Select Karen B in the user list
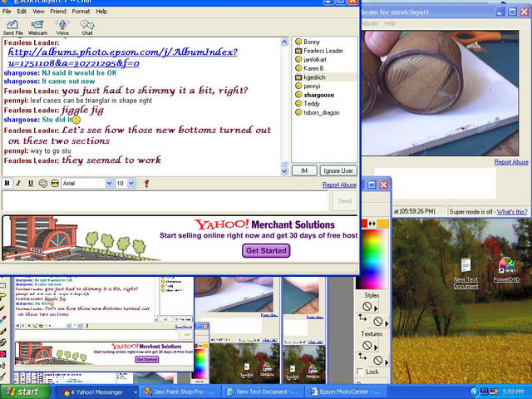The width and height of the screenshot is (532, 399). (313, 68)
